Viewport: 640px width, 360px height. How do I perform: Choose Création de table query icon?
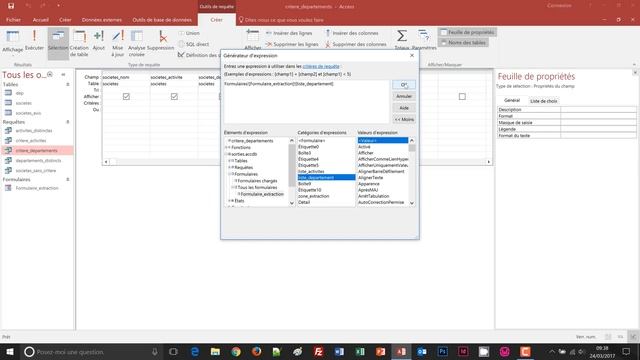coord(79,43)
